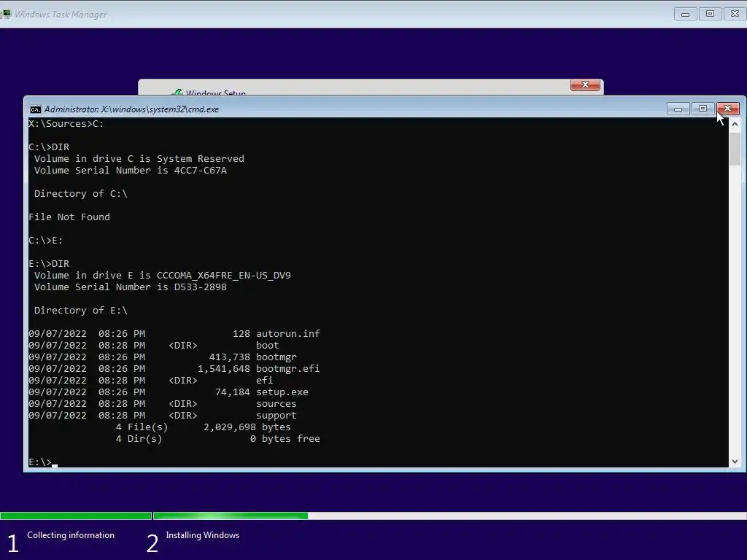Click 'Volume in drive C is System Reserved'
Viewport: 747px width, 560px height.
point(139,158)
